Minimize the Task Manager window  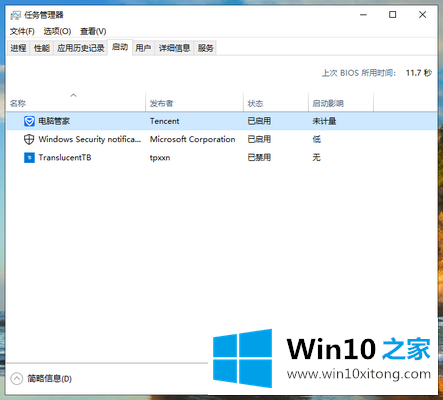point(363,15)
